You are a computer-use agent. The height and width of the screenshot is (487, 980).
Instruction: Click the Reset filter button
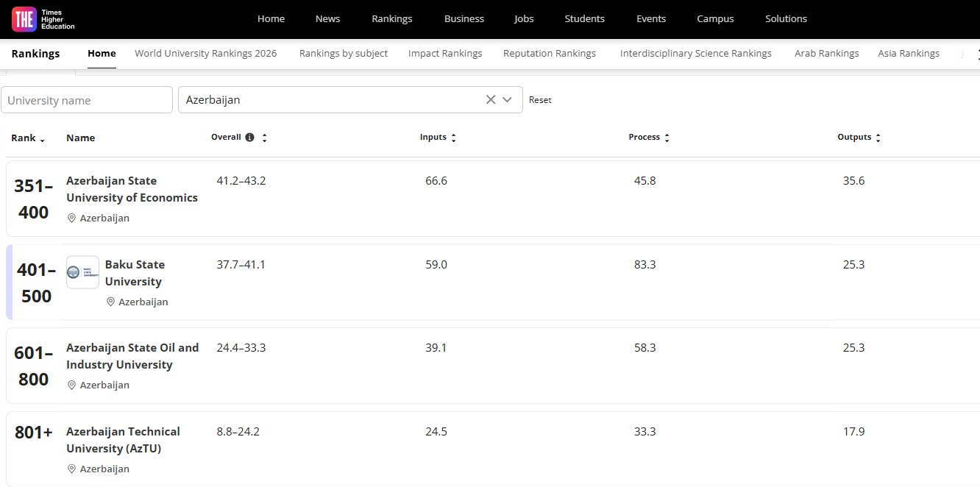pyautogui.click(x=540, y=100)
